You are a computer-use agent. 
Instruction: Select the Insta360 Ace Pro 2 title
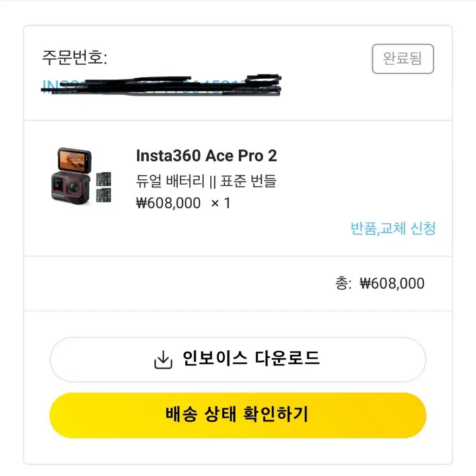[206, 156]
